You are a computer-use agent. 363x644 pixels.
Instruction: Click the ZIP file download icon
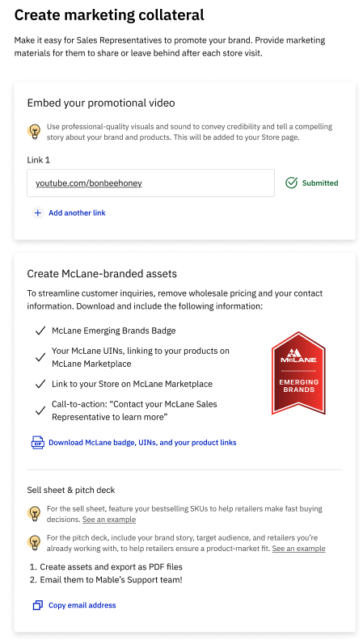click(38, 442)
